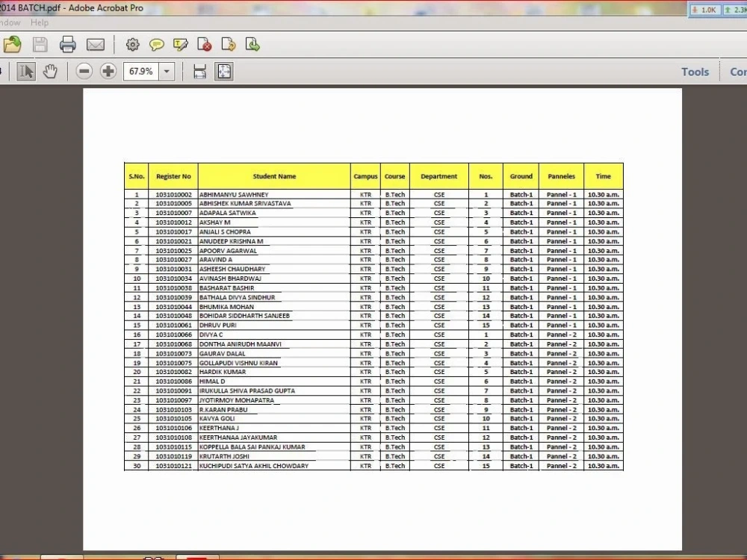Open the zoom level dropdown arrow

tap(167, 72)
